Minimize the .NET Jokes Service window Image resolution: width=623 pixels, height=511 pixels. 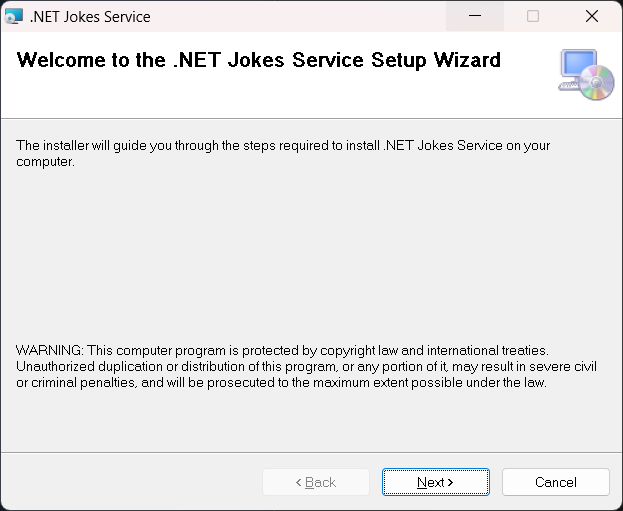tap(475, 16)
